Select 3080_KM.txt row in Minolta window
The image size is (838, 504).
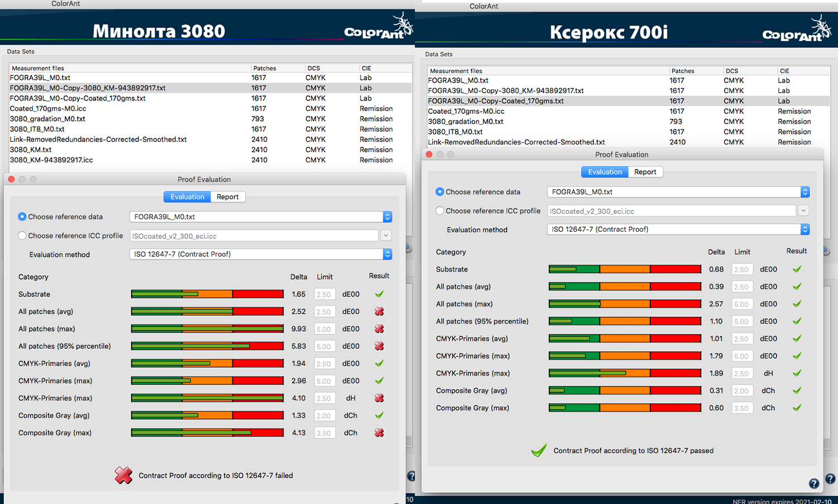(211, 150)
